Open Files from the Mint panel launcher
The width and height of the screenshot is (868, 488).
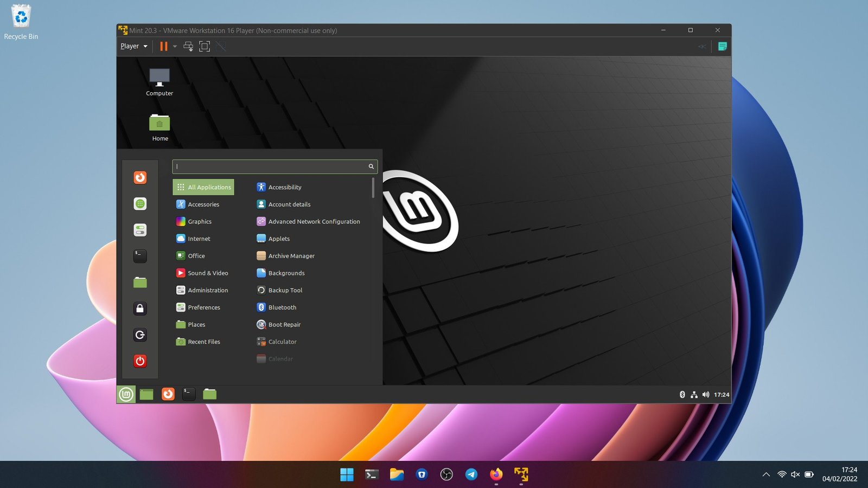[209, 394]
